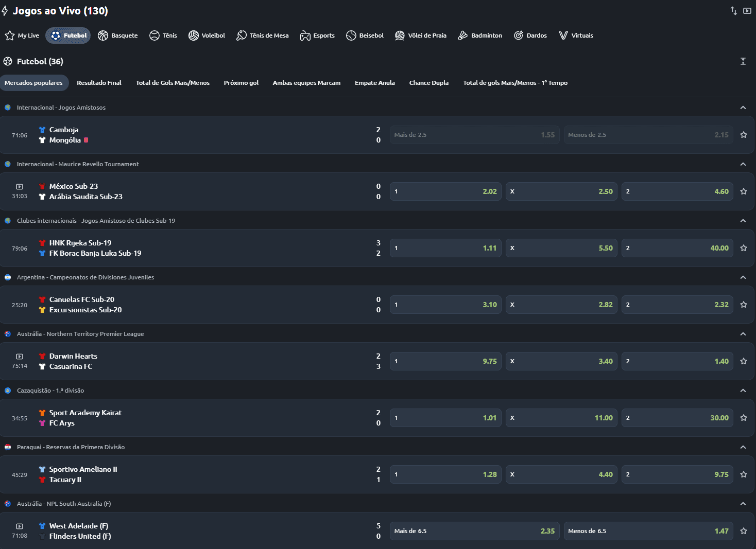The width and height of the screenshot is (756, 549).
Task: Open the Ambas equipes Marcam tab
Action: [306, 83]
